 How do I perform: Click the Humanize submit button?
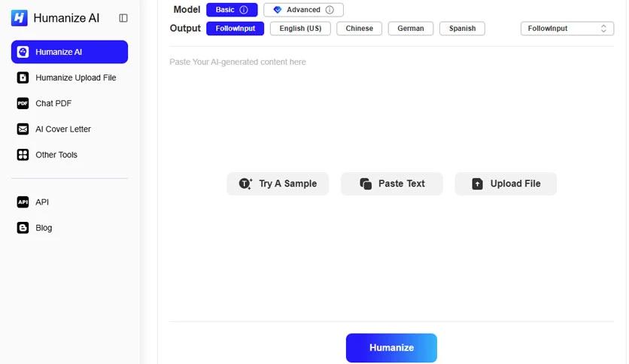tap(391, 347)
